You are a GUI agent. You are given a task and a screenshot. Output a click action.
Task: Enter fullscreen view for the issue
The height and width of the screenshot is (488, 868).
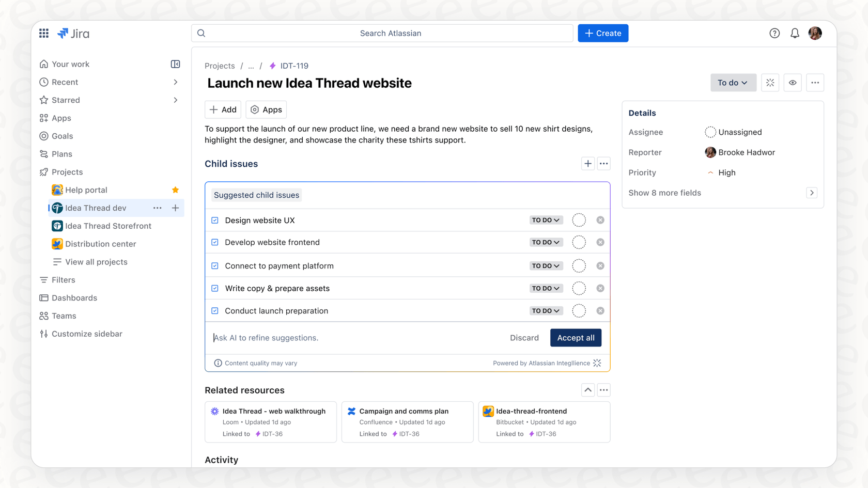click(770, 83)
